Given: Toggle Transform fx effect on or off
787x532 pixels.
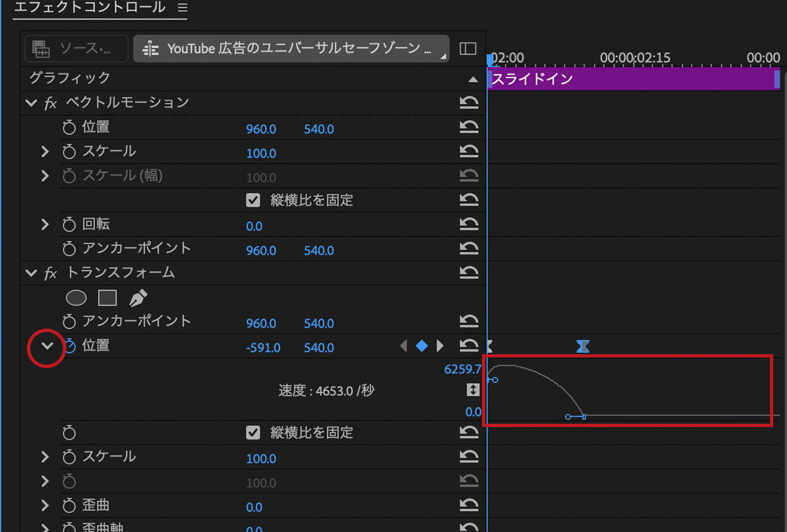Looking at the screenshot, I should coord(50,273).
